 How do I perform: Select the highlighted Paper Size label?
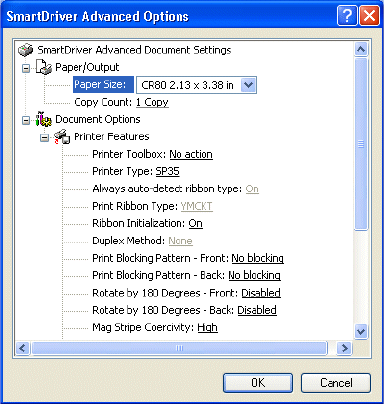pyautogui.click(x=103, y=85)
